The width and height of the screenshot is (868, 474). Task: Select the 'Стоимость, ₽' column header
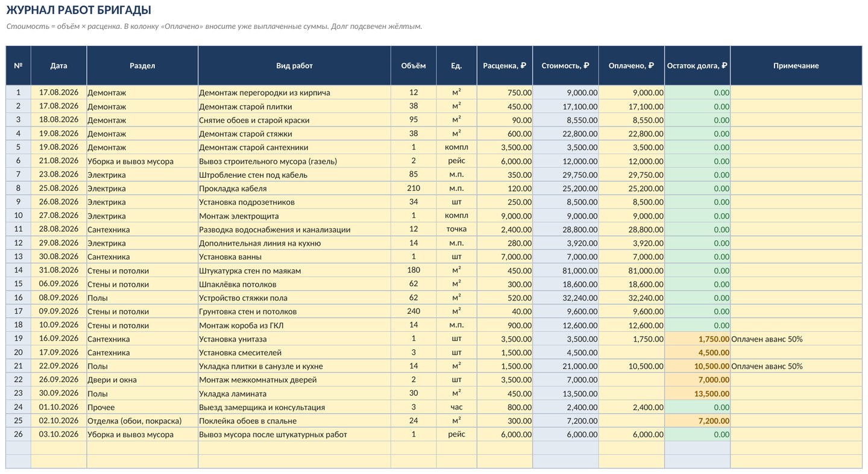click(565, 66)
